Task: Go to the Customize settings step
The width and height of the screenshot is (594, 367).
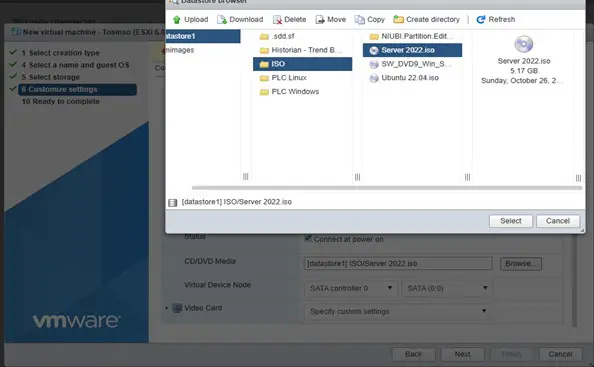Action: click(77, 89)
